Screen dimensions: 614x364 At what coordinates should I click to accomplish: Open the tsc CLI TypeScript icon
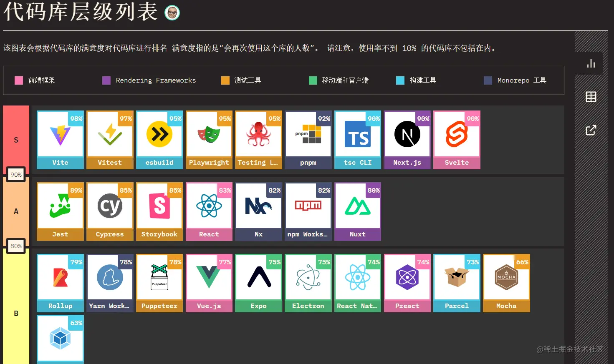pyautogui.click(x=358, y=134)
